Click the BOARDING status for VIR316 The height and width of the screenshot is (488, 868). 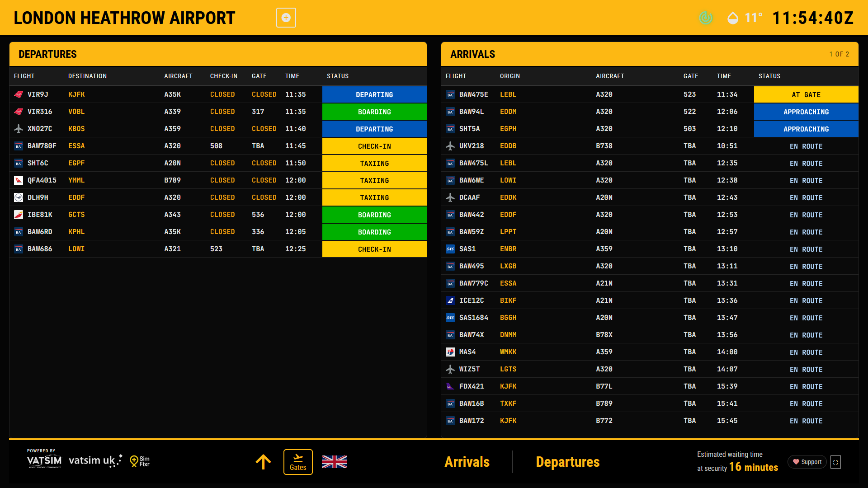click(374, 112)
